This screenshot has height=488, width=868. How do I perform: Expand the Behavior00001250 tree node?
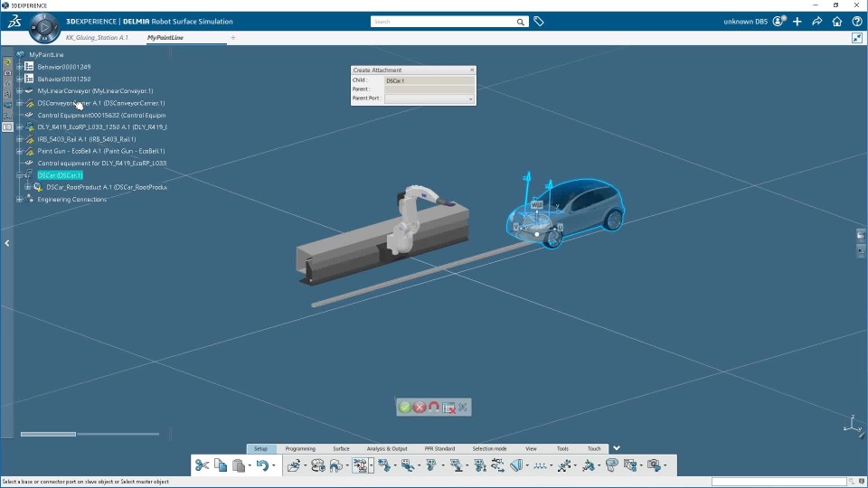click(19, 80)
